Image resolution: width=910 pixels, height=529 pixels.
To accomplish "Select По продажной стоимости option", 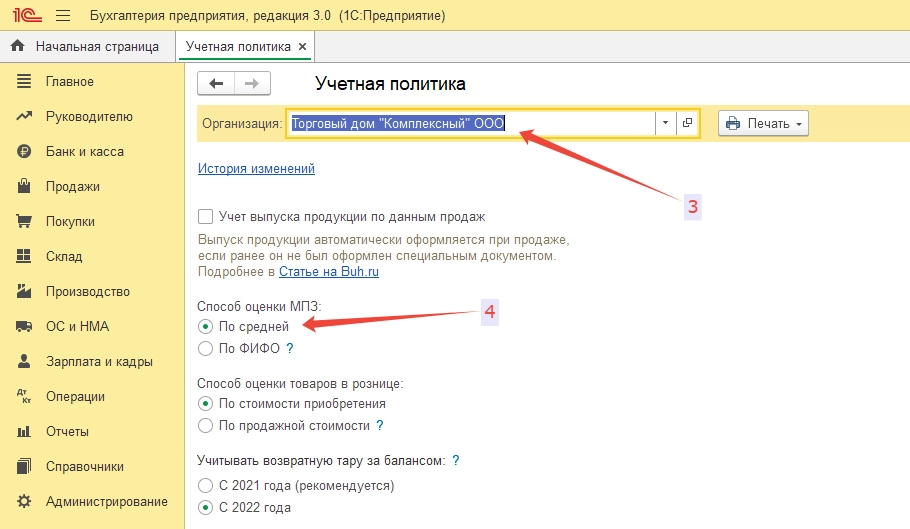I will coord(205,425).
